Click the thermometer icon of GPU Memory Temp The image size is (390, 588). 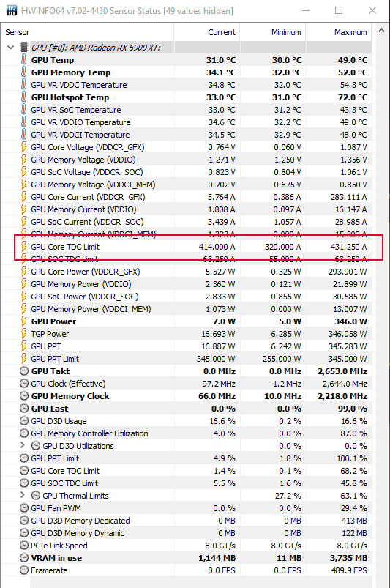click(23, 72)
